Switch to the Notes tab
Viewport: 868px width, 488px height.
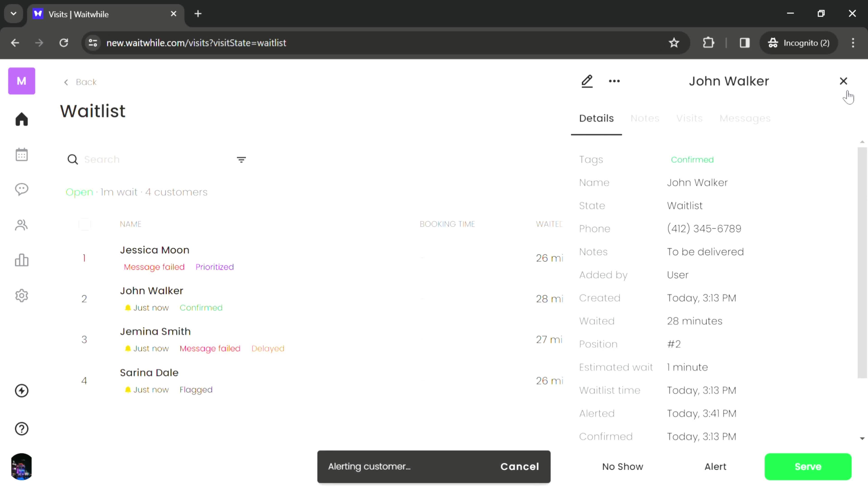tap(644, 118)
